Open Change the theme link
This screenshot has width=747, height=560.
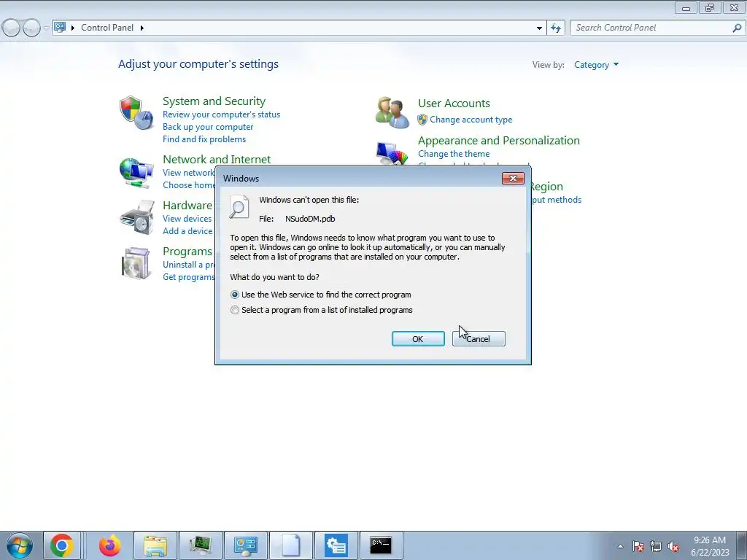454,154
